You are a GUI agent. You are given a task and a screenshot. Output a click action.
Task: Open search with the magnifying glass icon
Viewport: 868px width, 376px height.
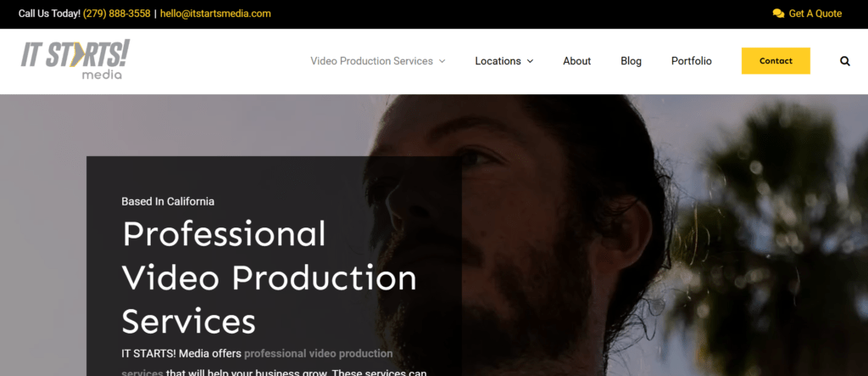(844, 61)
